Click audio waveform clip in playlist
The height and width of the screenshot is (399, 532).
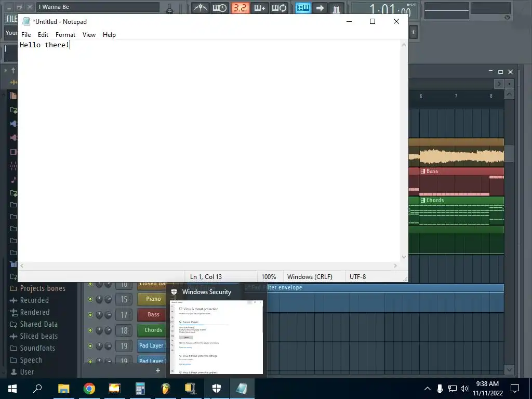click(x=456, y=153)
